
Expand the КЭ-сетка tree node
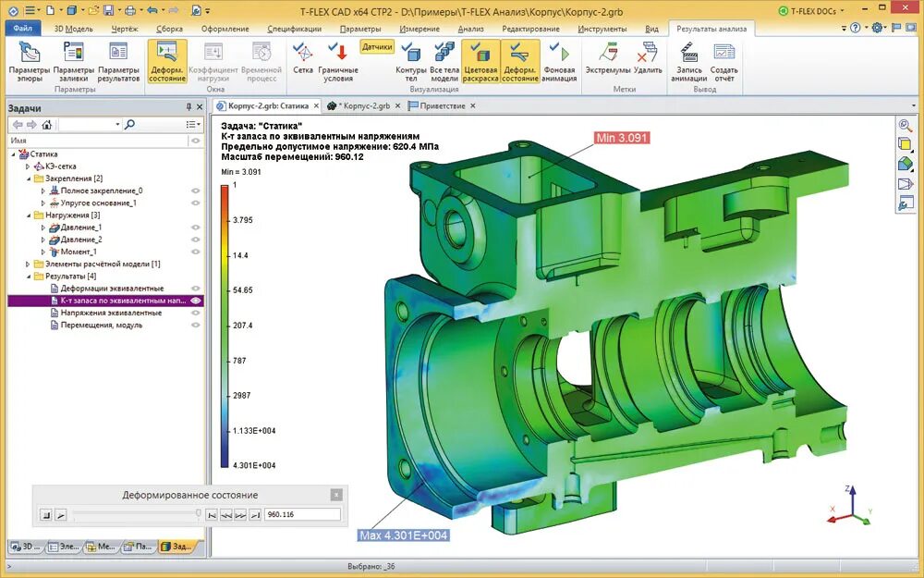tap(27, 166)
